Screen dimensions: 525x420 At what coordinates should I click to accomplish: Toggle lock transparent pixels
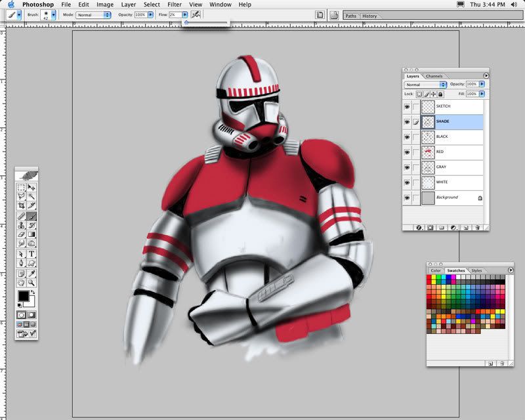tap(419, 94)
